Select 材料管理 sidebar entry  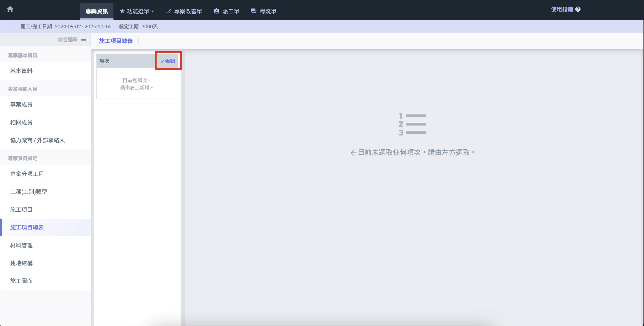click(21, 246)
